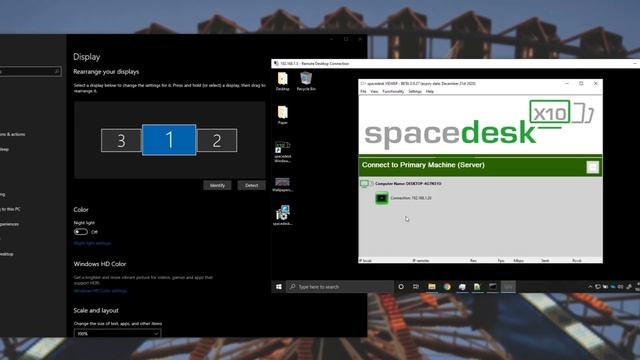Open Chrome from remote taskbar
This screenshot has height=360, width=640.
pyautogui.click(x=447, y=287)
